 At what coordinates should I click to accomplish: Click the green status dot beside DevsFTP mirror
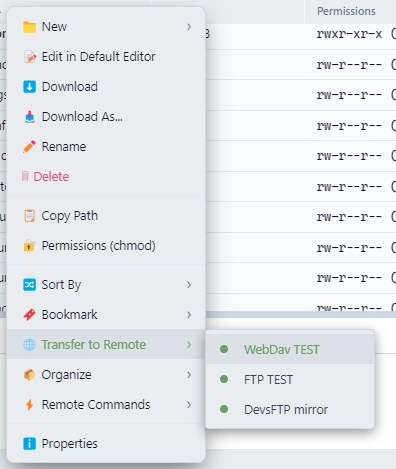(224, 409)
